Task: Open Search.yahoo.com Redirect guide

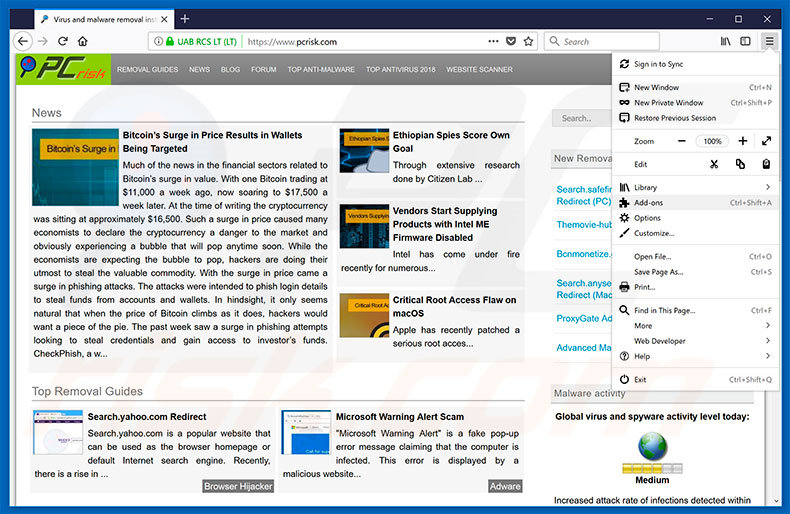Action: (147, 417)
